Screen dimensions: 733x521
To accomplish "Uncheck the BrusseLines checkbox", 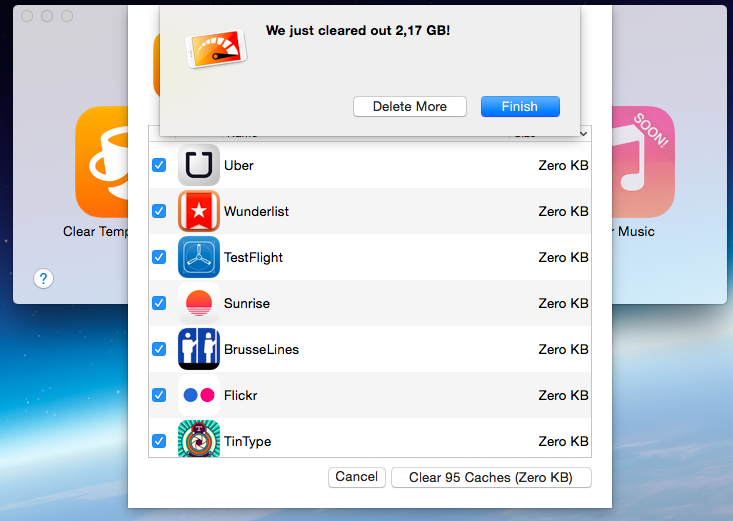I will [x=159, y=349].
